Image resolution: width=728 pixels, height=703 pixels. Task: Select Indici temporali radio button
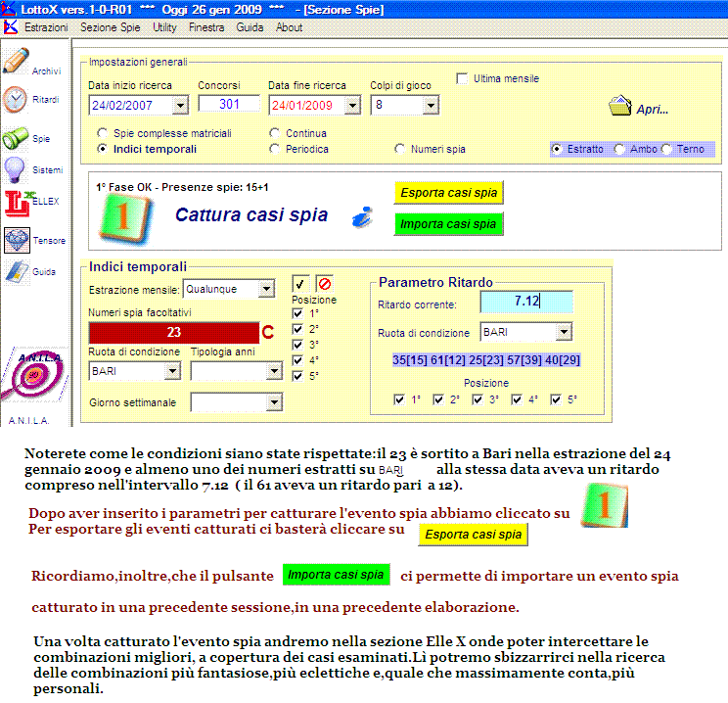[102, 149]
